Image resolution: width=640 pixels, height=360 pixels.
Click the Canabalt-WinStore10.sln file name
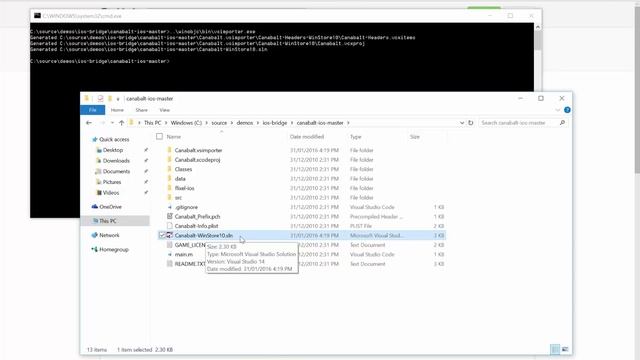point(204,236)
